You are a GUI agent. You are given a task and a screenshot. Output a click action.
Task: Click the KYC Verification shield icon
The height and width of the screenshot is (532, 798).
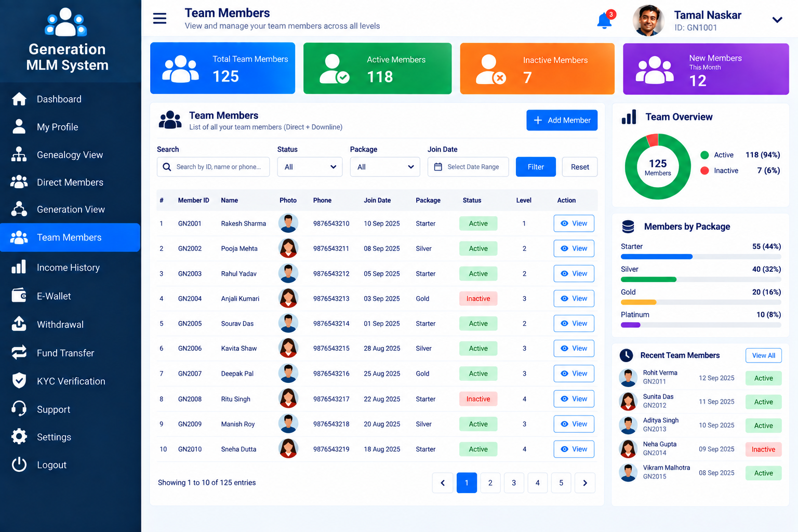19,381
